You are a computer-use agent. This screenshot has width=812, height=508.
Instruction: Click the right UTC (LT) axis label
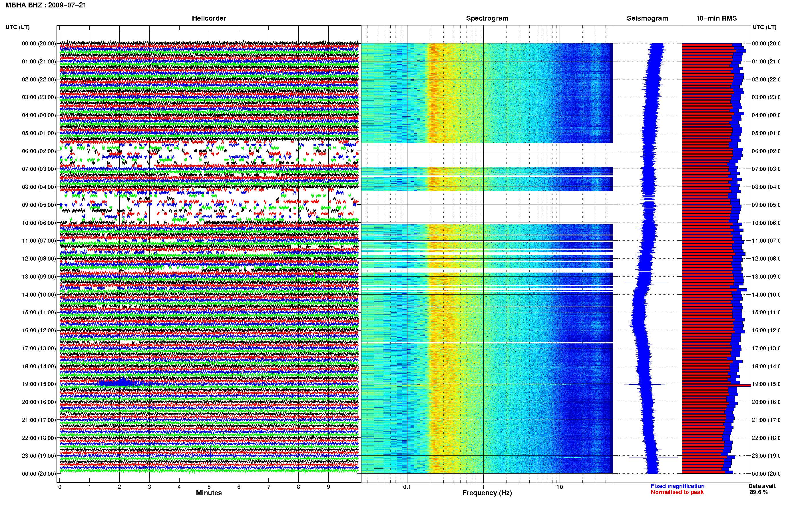tap(764, 27)
